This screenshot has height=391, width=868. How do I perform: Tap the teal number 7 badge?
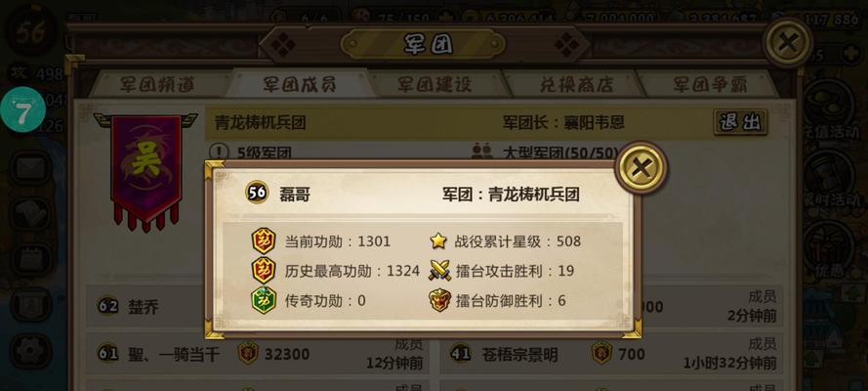(x=22, y=110)
